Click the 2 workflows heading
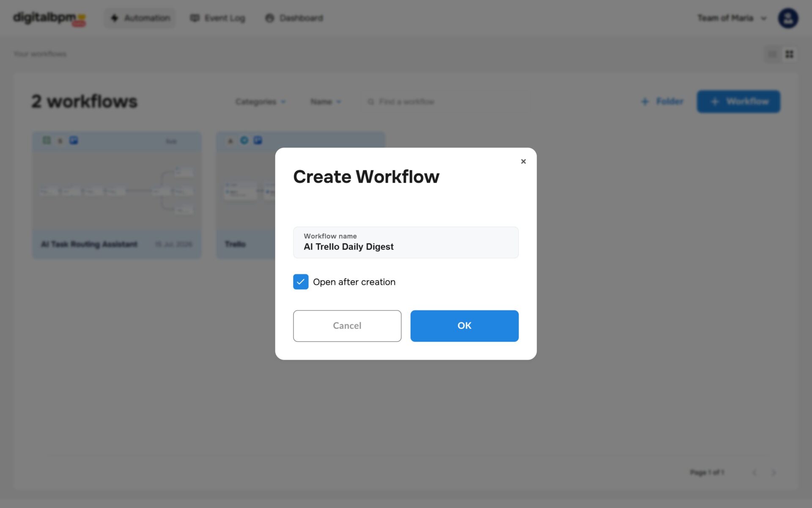 [85, 102]
